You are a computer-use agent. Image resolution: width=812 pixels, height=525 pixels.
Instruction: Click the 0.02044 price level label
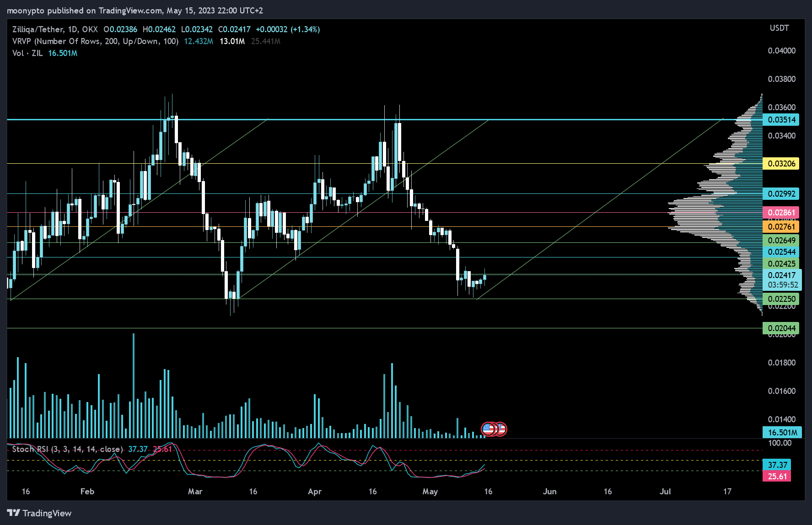pyautogui.click(x=781, y=328)
